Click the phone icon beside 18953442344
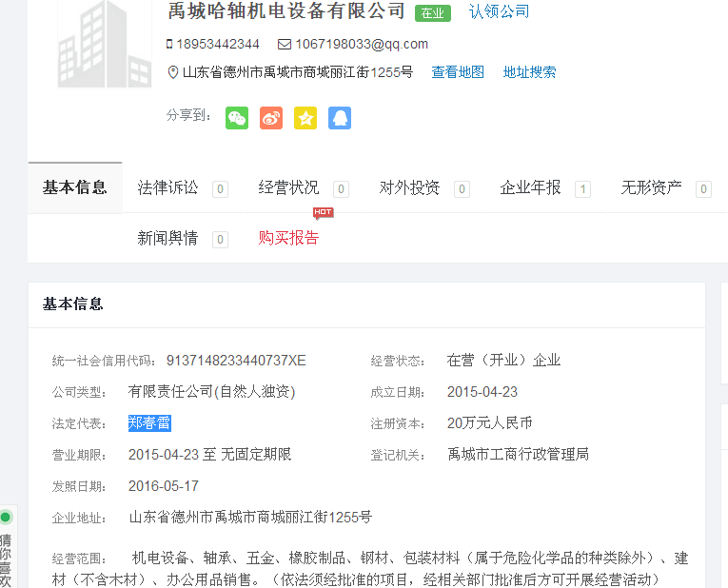 (x=169, y=44)
